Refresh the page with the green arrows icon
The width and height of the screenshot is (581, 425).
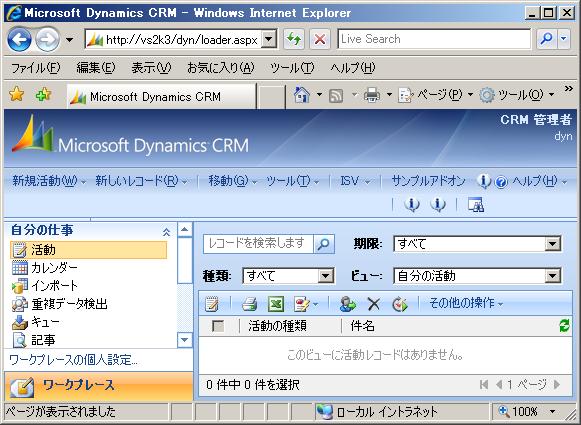click(294, 39)
